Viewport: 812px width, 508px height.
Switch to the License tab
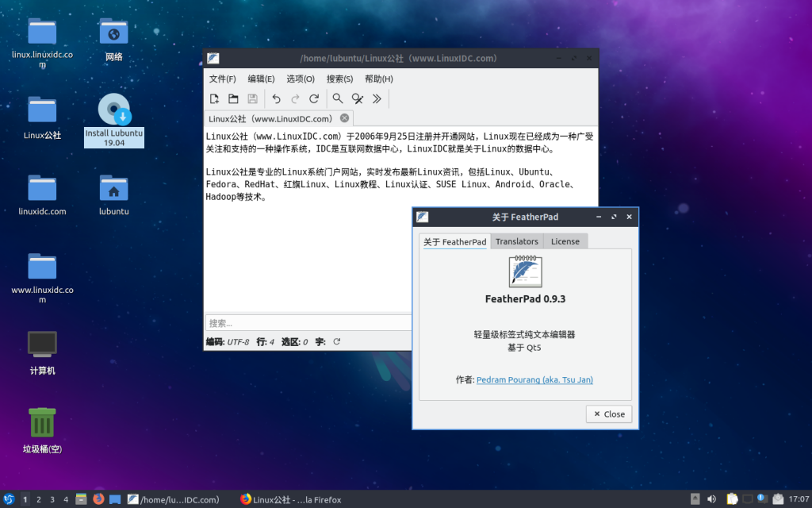pyautogui.click(x=565, y=241)
